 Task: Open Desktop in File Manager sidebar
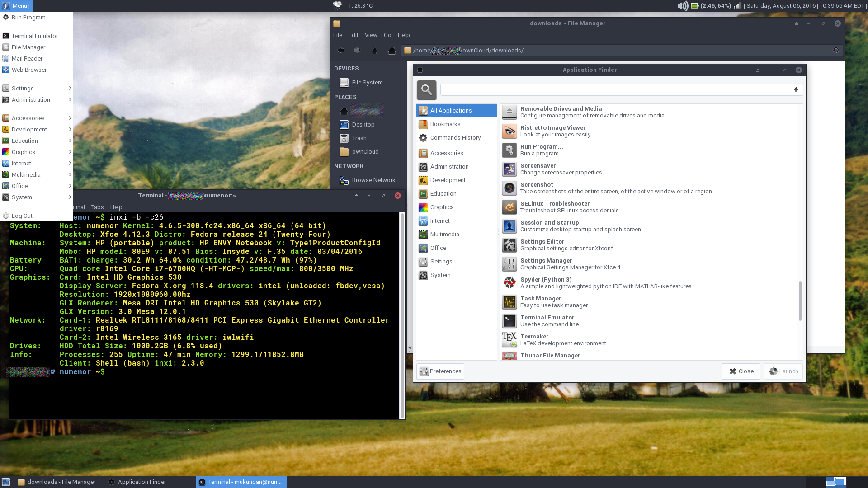click(x=368, y=125)
